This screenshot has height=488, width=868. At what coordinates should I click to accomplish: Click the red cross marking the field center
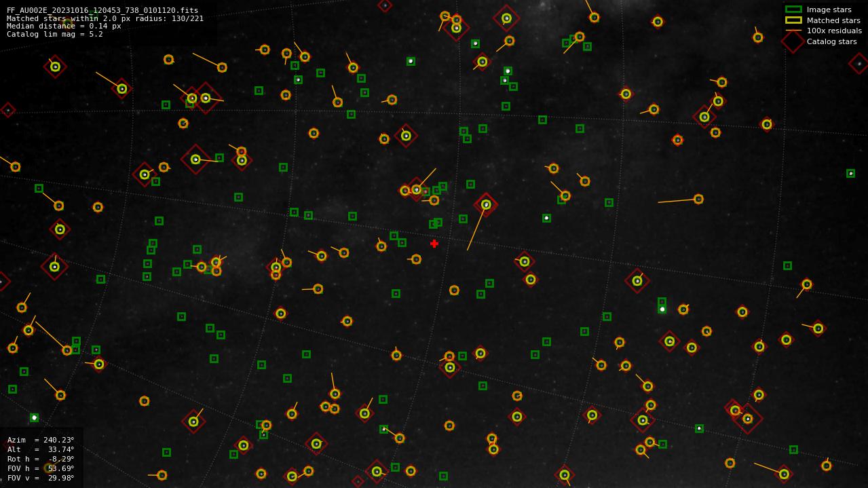(434, 244)
